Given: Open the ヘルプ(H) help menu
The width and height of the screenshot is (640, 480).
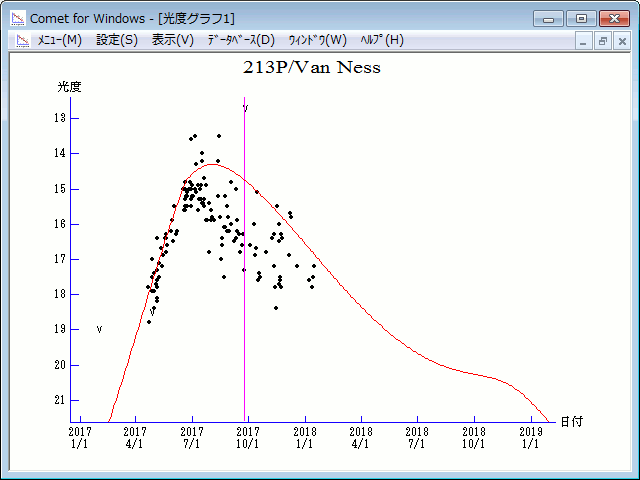Looking at the screenshot, I should point(382,40).
